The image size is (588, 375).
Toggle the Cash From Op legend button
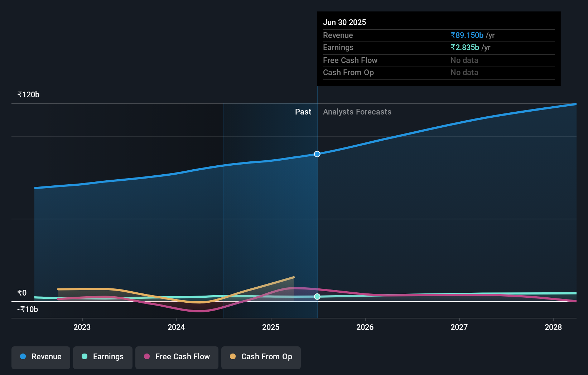click(x=261, y=357)
